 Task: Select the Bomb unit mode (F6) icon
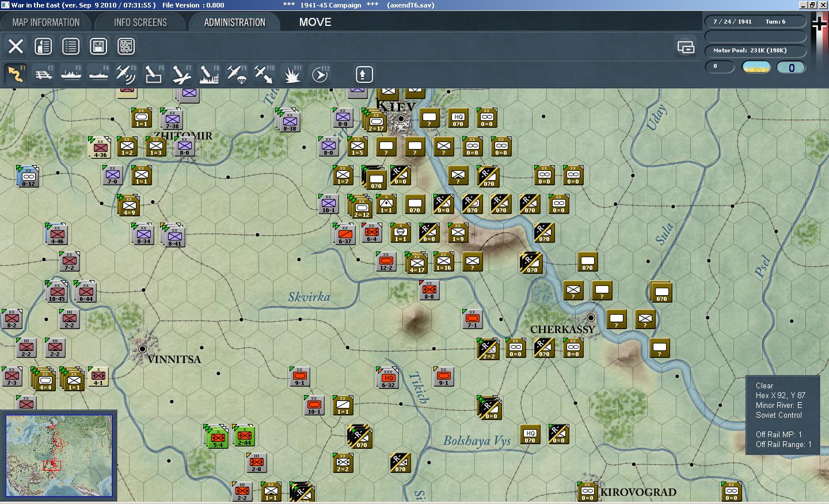coord(154,74)
